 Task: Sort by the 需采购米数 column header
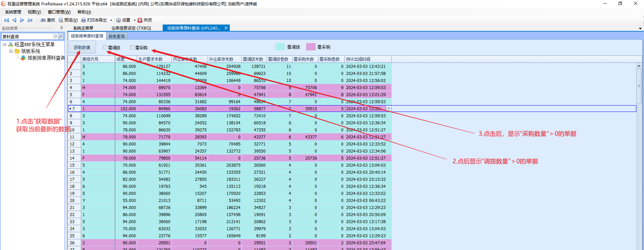point(305,59)
